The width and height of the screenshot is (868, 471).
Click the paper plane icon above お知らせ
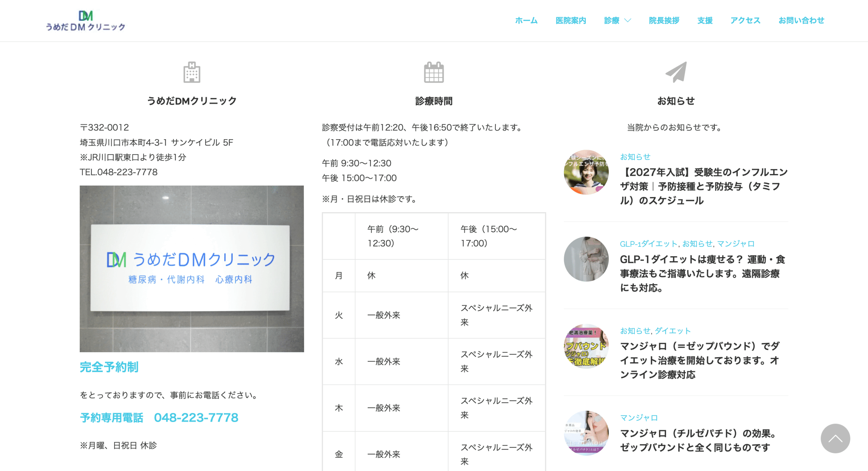pos(676,72)
